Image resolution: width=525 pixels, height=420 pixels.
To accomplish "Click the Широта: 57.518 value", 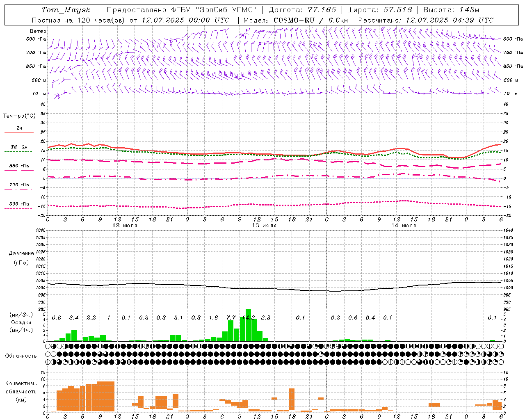I will tap(379, 10).
